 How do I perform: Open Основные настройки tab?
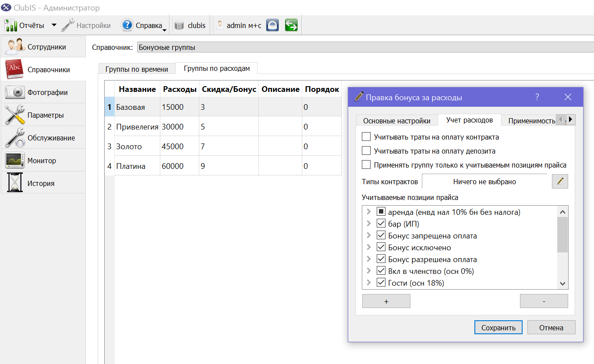click(x=397, y=121)
